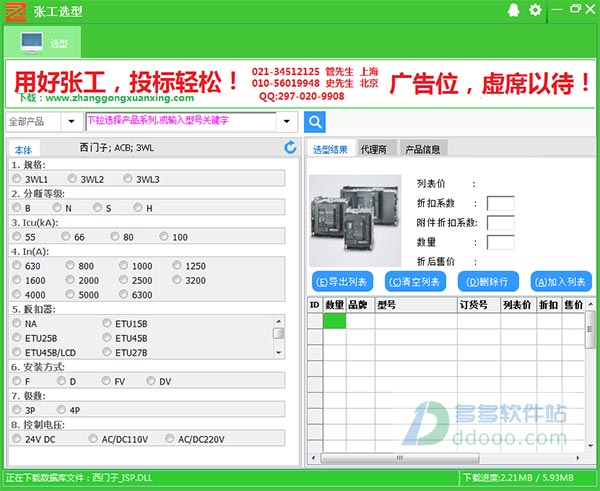Select rated current 1250

coord(177,265)
